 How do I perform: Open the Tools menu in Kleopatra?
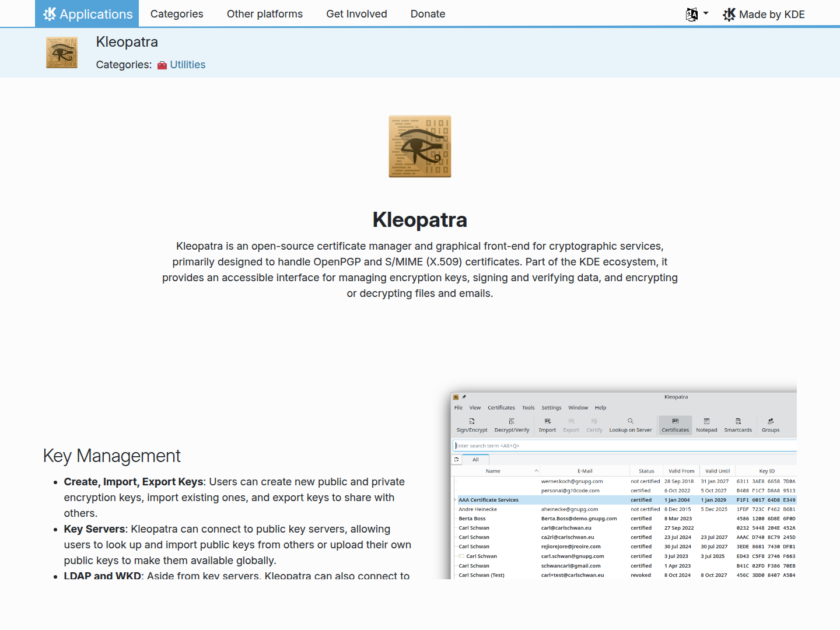tap(528, 408)
